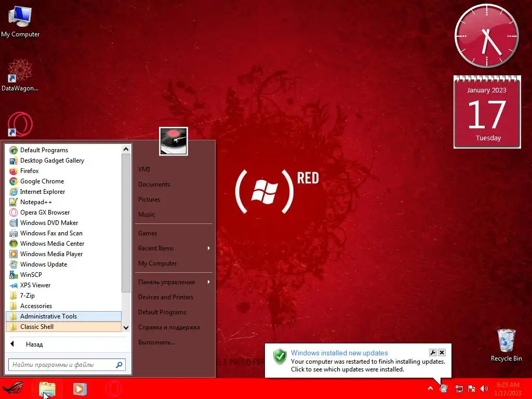The height and width of the screenshot is (399, 532).
Task: Dismiss the Windows updates notification
Action: 442,353
